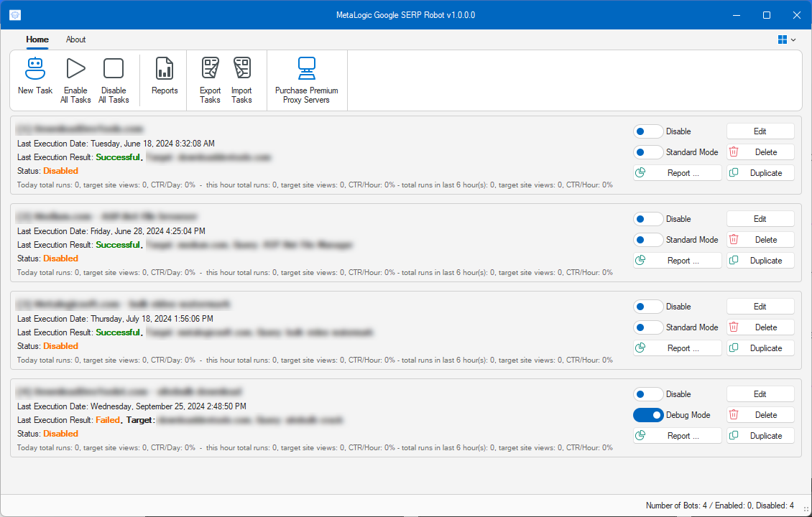
Task: Toggle the Disable switch for the July 18 task
Action: [x=648, y=307]
